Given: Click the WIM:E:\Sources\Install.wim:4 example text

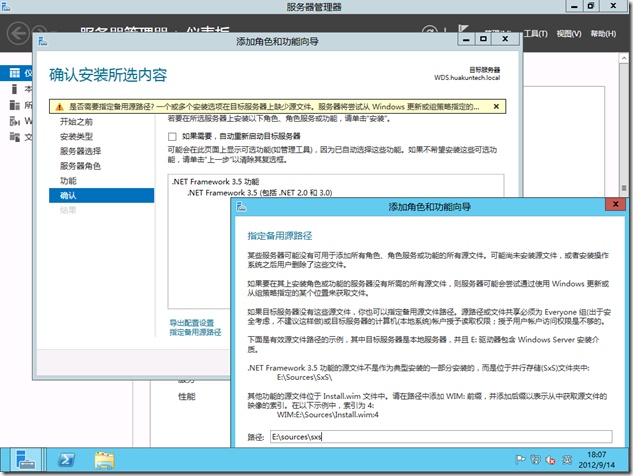Looking at the screenshot, I should pos(328,415).
